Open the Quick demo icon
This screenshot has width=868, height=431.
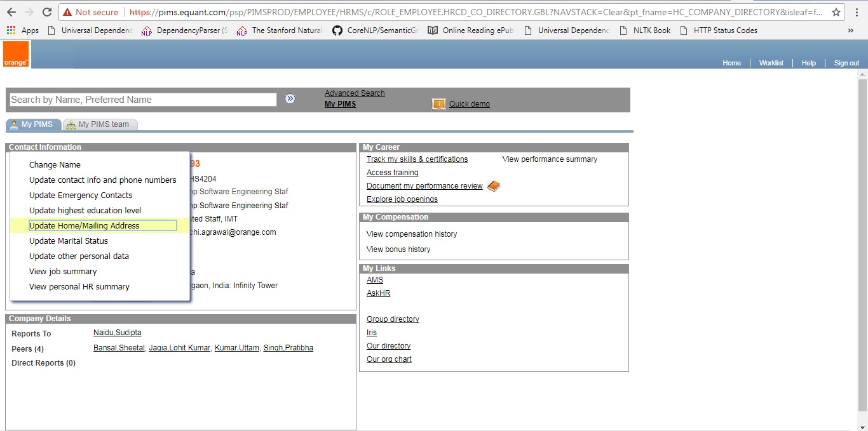(438, 104)
